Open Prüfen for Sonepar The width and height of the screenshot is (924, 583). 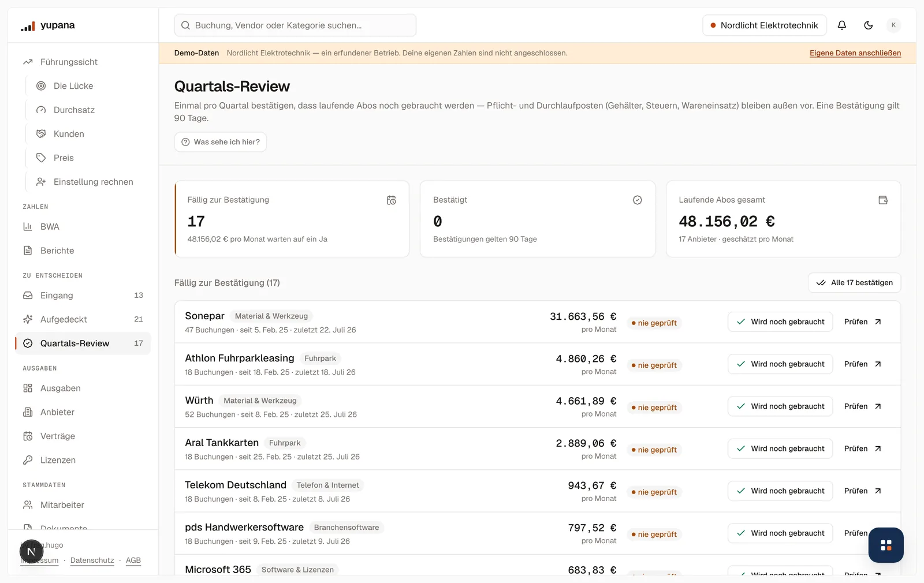[x=863, y=322]
